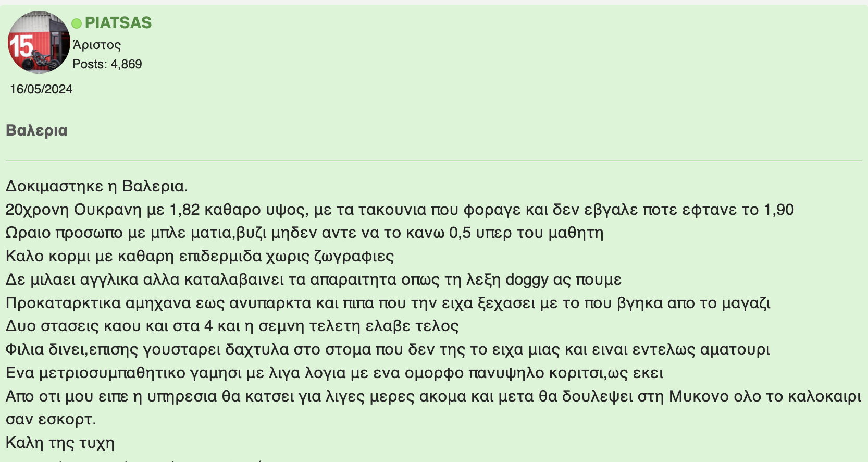868x462 pixels.
Task: Click the line starting with Δε μιλαει αγγλικα
Action: (x=314, y=280)
